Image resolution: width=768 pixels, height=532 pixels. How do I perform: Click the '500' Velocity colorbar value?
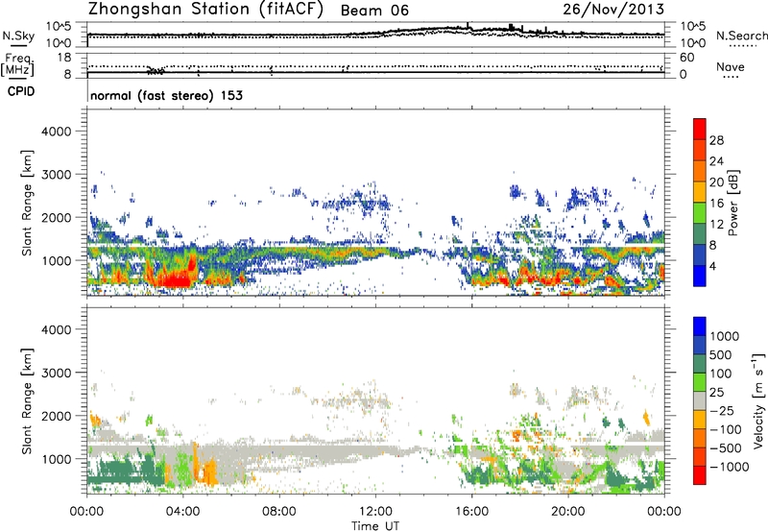point(723,354)
